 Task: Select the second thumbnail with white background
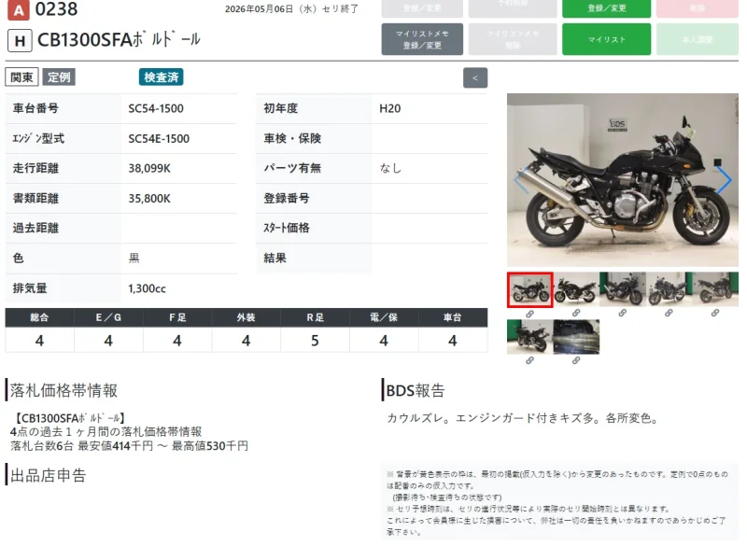click(x=576, y=289)
